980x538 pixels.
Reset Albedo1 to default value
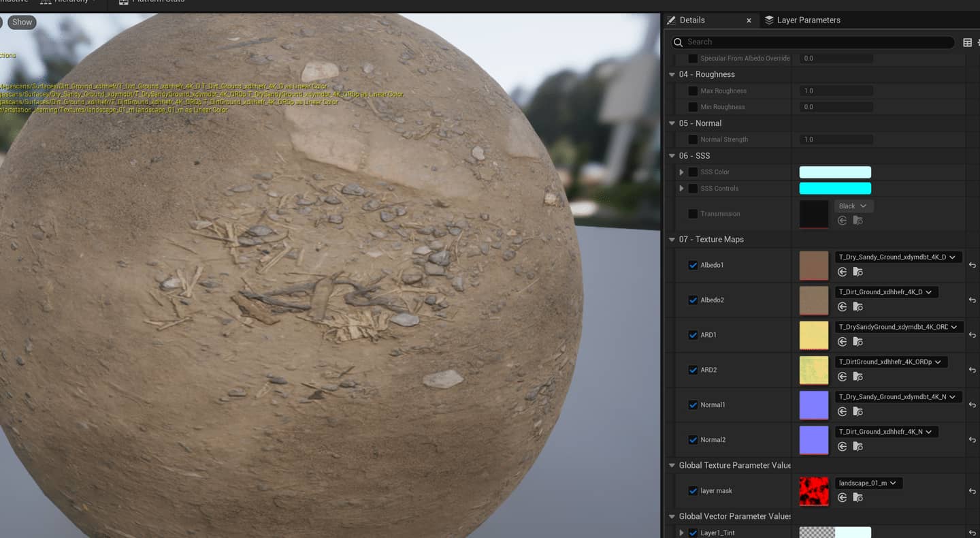[x=972, y=265]
